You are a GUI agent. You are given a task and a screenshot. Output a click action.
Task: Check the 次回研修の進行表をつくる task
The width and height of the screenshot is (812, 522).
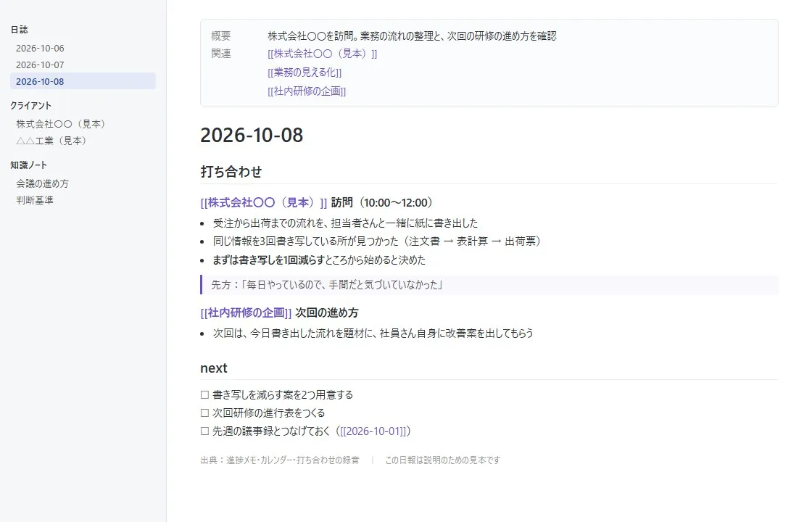point(204,413)
